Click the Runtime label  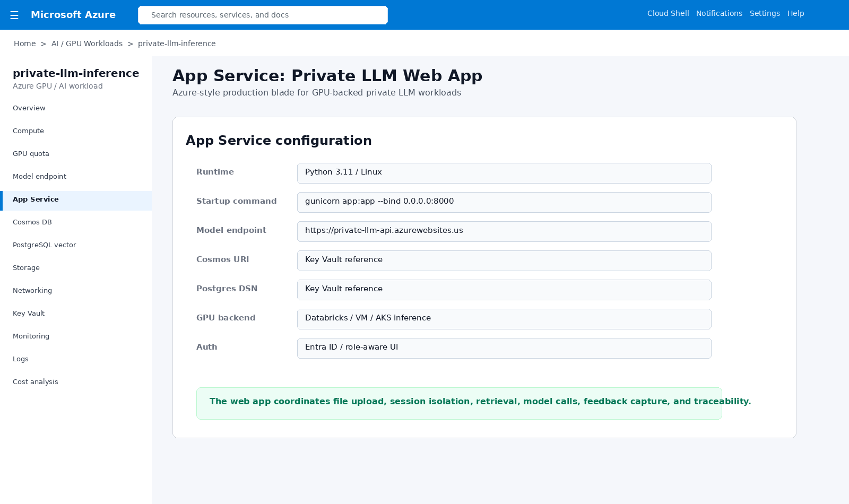click(x=215, y=172)
